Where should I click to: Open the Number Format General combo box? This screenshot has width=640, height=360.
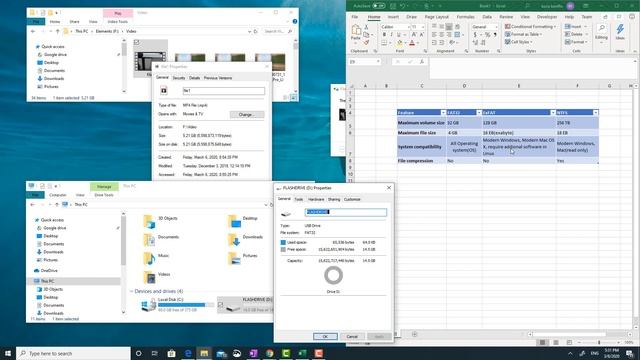(484, 27)
